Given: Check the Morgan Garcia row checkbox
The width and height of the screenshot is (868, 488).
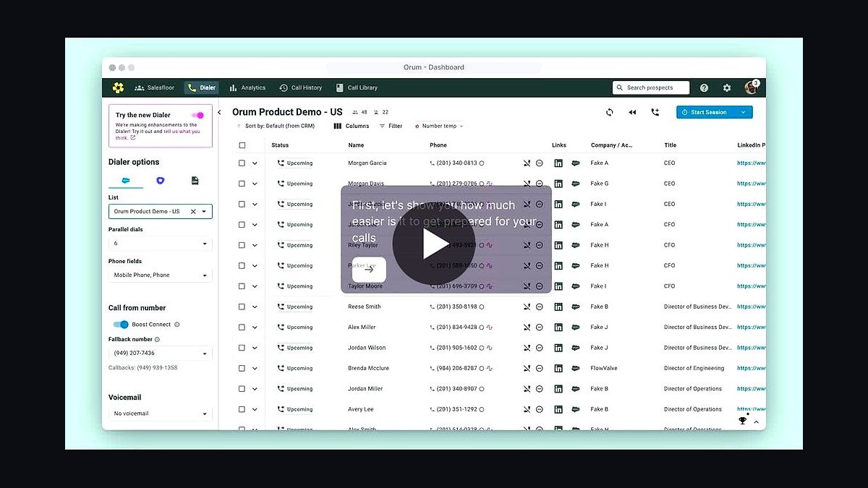Looking at the screenshot, I should tap(242, 163).
